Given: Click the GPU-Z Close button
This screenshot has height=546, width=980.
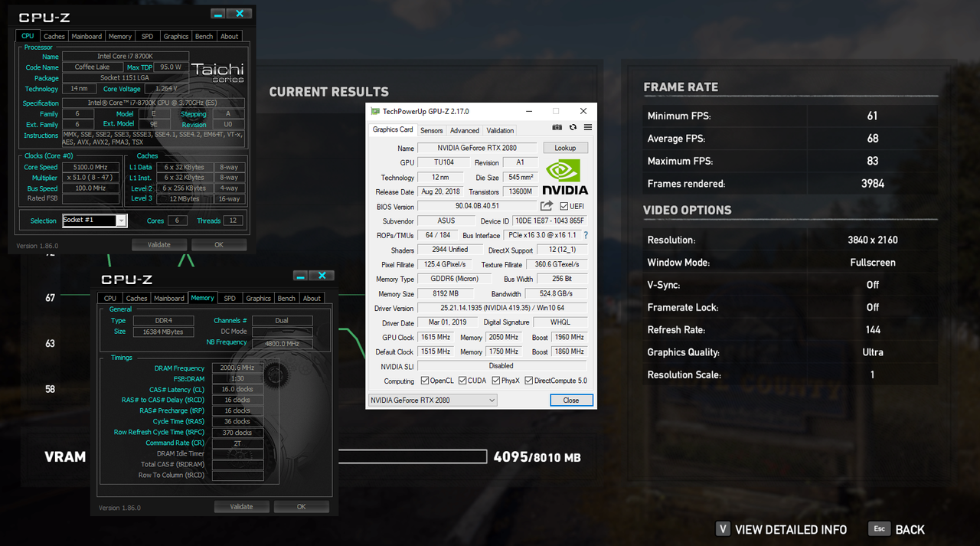Looking at the screenshot, I should point(571,401).
